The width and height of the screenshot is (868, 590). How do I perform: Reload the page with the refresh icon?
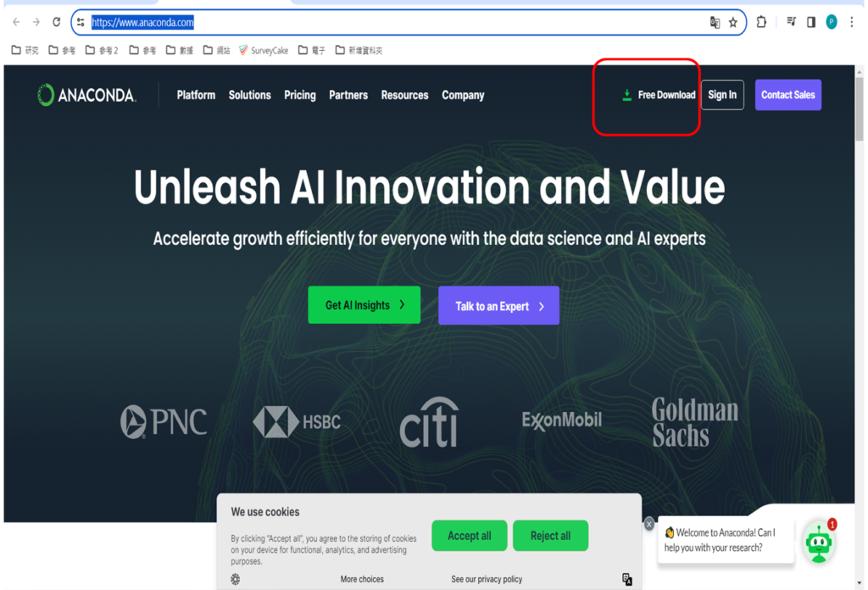point(57,23)
